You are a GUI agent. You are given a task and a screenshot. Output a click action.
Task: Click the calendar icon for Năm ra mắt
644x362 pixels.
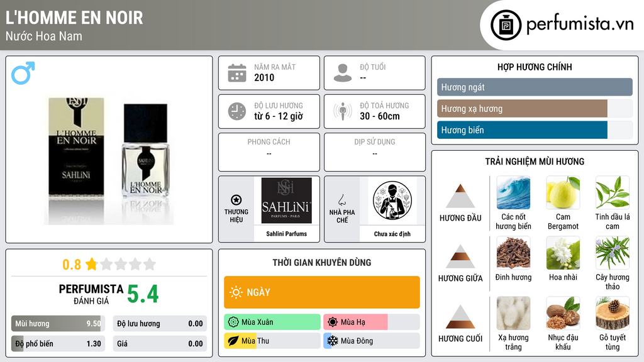coord(237,73)
